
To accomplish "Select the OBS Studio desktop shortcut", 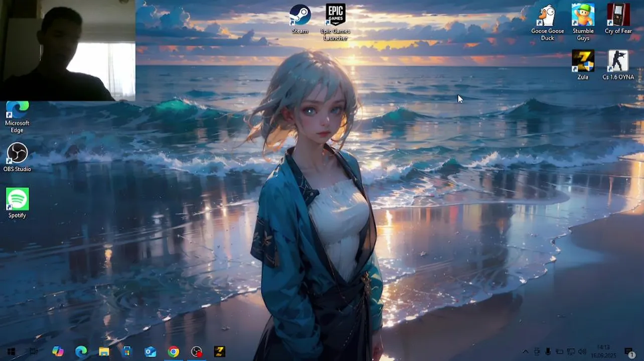I will coord(17,157).
